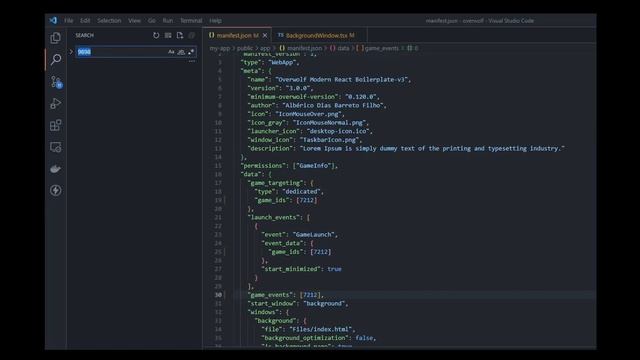This screenshot has width=640, height=360.
Task: Toggle Match Case in search box
Action: (171, 52)
